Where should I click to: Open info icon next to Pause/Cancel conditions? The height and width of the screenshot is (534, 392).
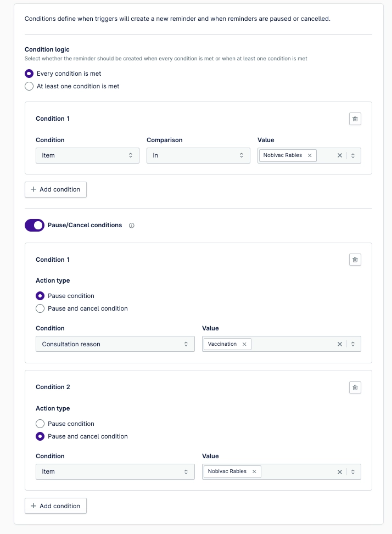pyautogui.click(x=131, y=226)
